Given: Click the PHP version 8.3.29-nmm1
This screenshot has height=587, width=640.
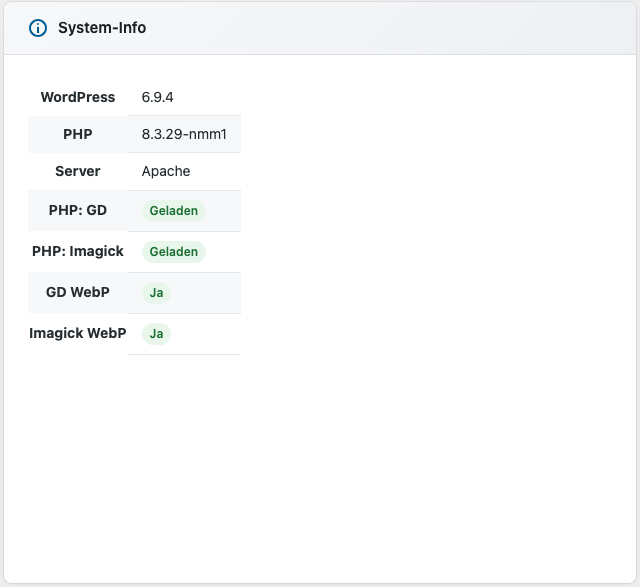Looking at the screenshot, I should 184,134.
